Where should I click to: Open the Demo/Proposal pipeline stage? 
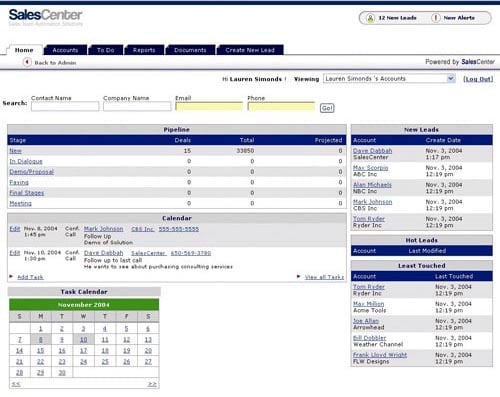[31, 172]
